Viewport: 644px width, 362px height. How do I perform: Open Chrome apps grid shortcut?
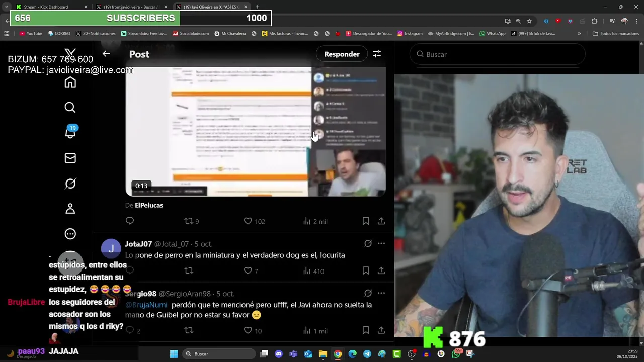[x=7, y=34]
